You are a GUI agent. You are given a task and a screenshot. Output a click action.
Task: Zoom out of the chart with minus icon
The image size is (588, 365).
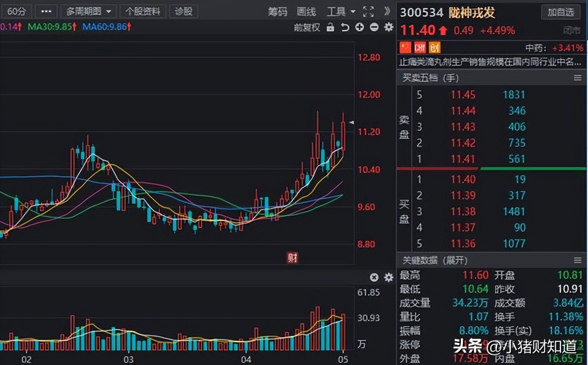point(373,28)
